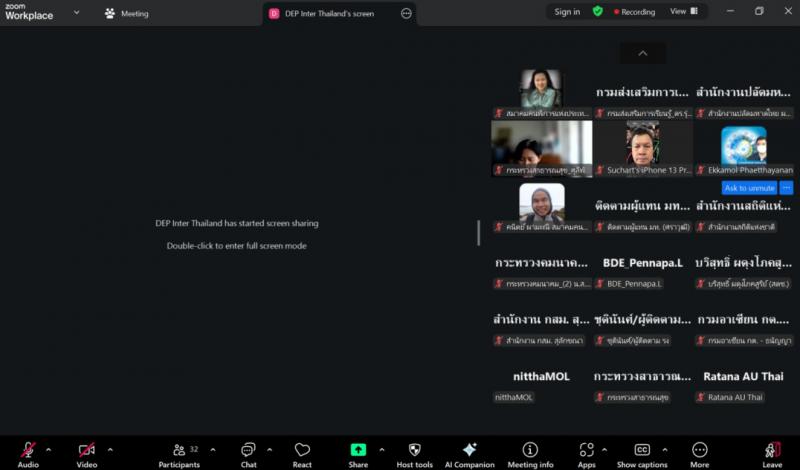Open video options arrow beside Video

point(110,450)
